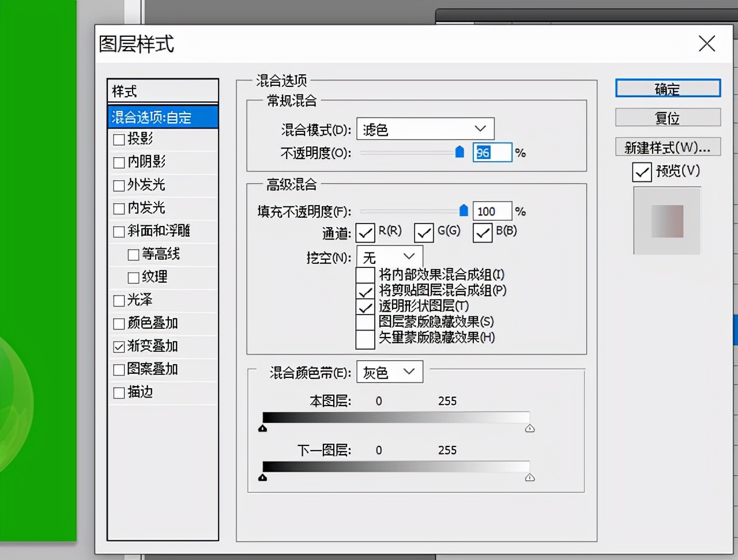Image resolution: width=738 pixels, height=560 pixels.
Task: Click the 复位 (Reset) button
Action: point(667,118)
